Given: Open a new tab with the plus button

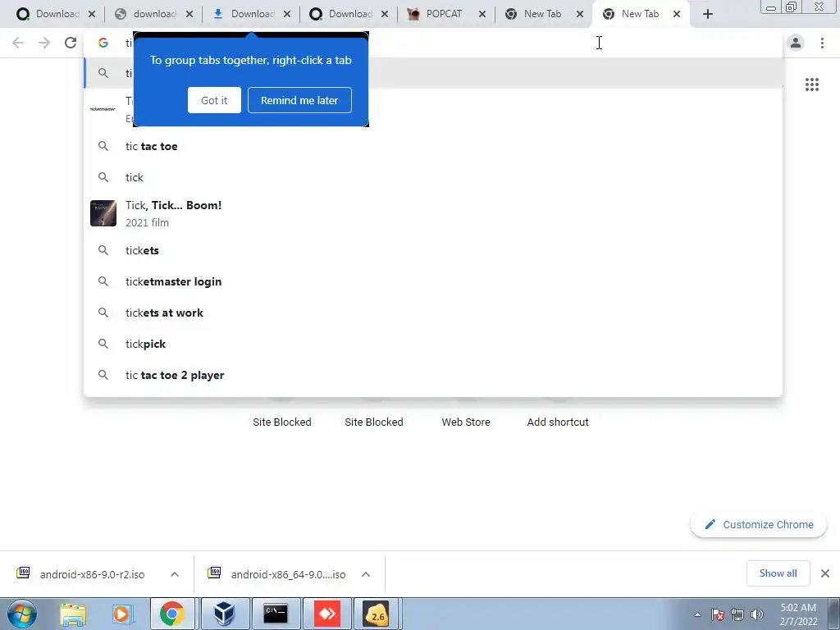Looking at the screenshot, I should tap(708, 15).
